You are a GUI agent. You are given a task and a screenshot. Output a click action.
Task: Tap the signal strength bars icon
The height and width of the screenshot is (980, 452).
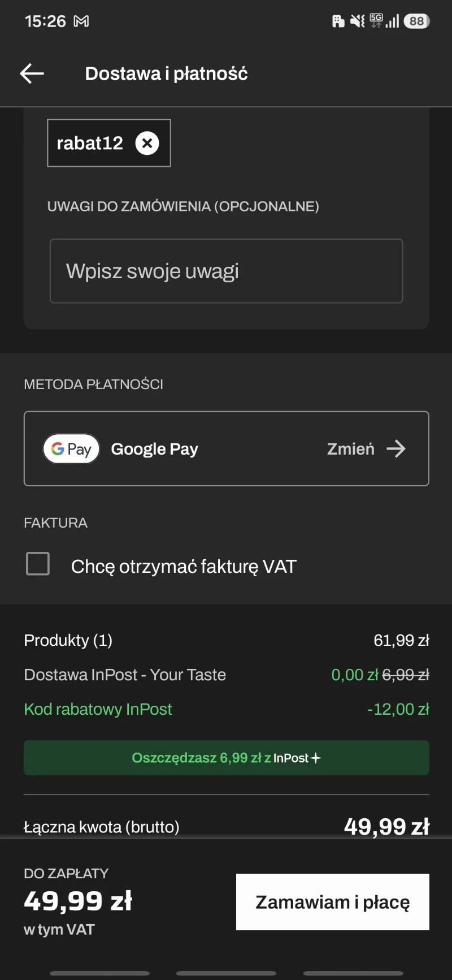point(393,21)
